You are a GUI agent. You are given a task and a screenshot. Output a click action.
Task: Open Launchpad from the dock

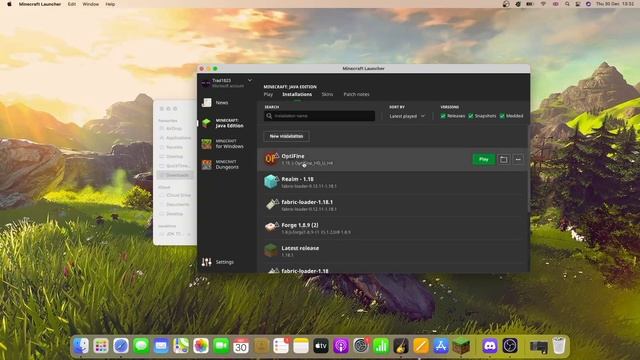click(x=101, y=346)
